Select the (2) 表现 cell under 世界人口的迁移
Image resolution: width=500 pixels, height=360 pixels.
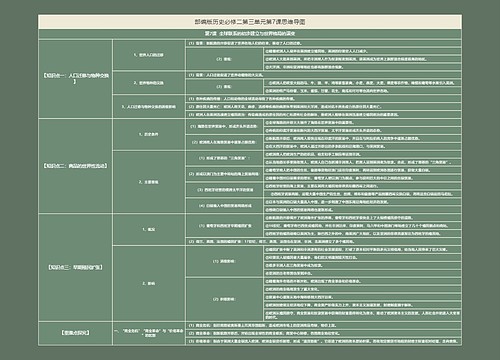(224, 59)
